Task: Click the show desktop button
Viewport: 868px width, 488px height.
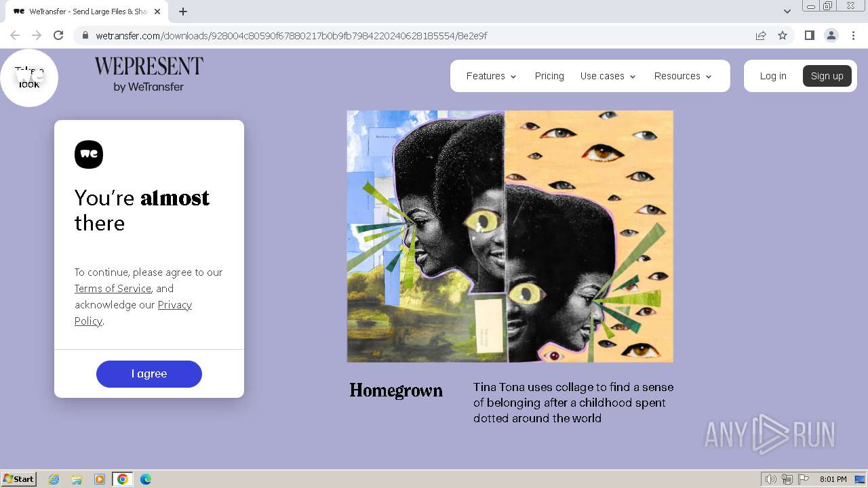Action: tap(860, 479)
